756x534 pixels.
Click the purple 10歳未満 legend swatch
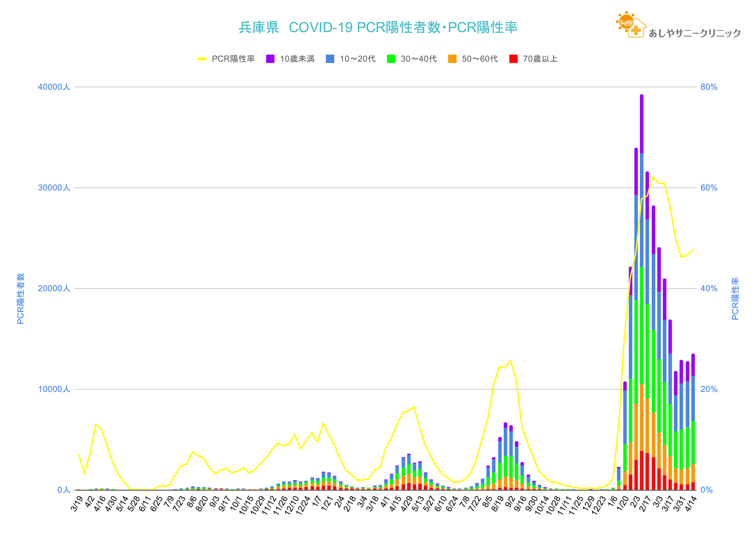point(271,59)
